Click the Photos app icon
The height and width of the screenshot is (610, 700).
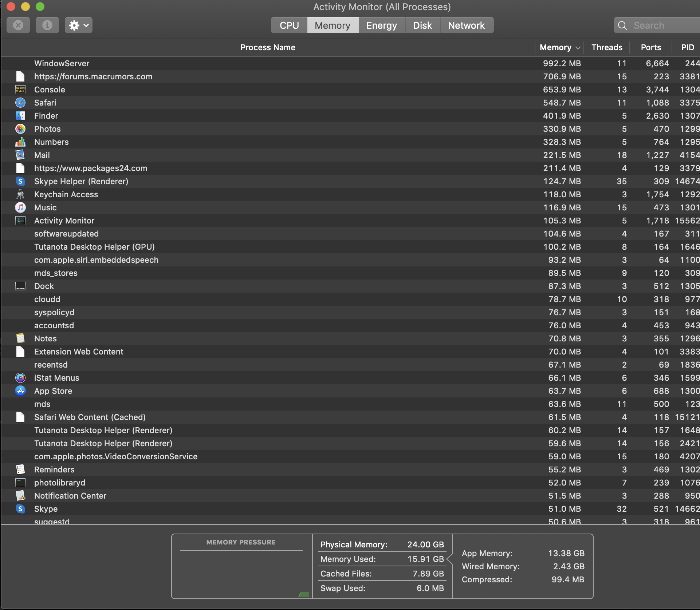(x=20, y=129)
